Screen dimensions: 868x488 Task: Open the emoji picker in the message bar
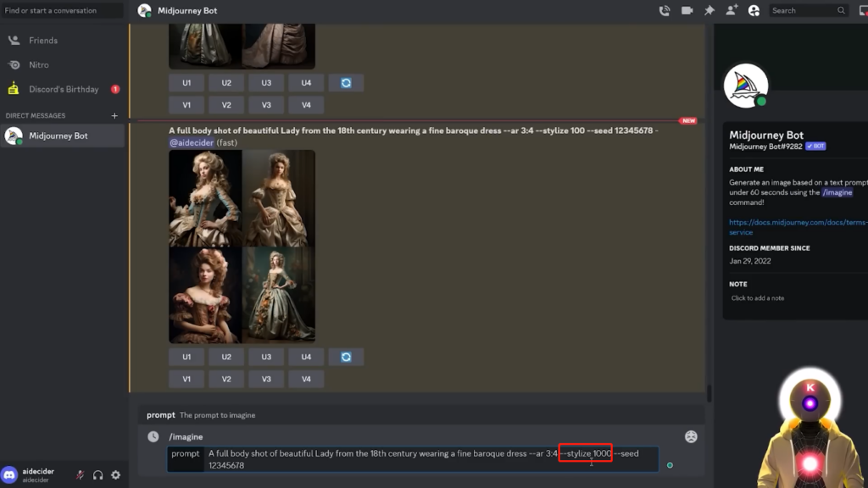click(x=691, y=436)
